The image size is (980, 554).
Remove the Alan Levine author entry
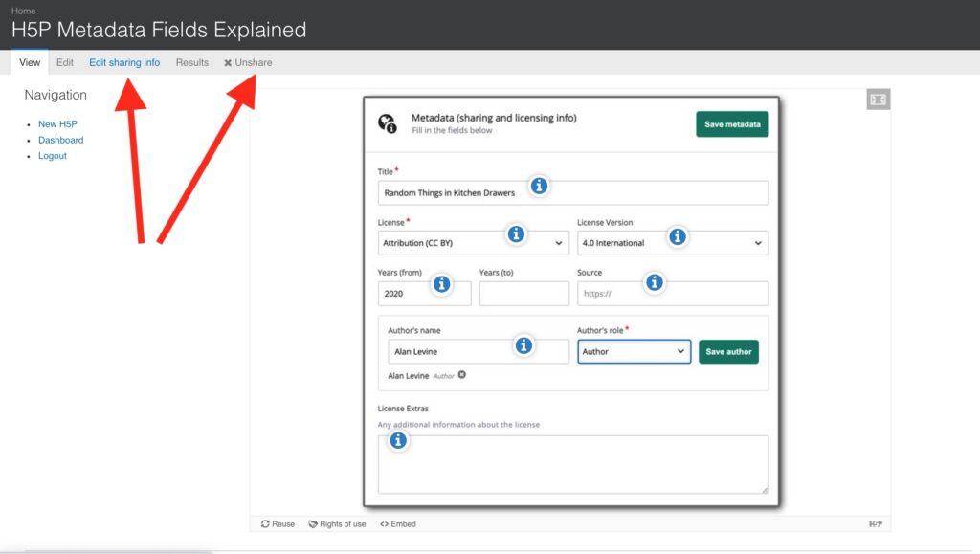pyautogui.click(x=462, y=375)
